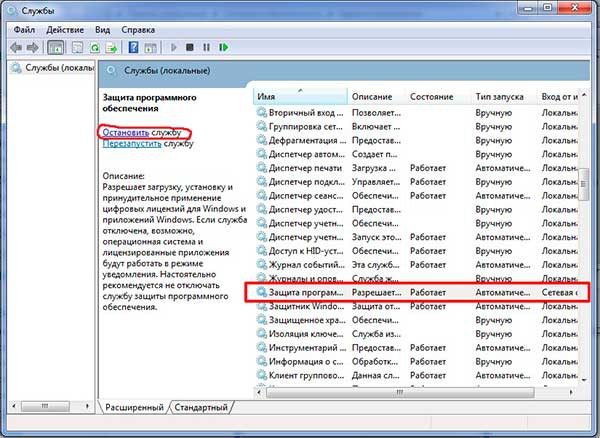Sort by the Состояние column header
Image resolution: width=600 pixels, height=438 pixels.
pyautogui.click(x=439, y=96)
